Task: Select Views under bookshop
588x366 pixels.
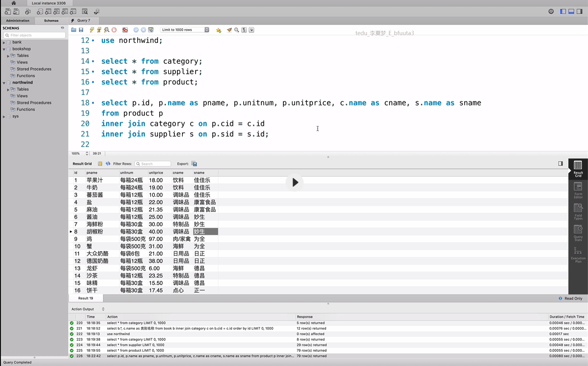Action: click(22, 62)
